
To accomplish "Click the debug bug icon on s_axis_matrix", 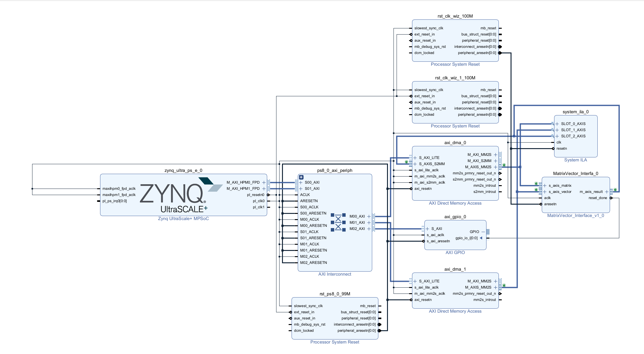I will click(x=536, y=184).
